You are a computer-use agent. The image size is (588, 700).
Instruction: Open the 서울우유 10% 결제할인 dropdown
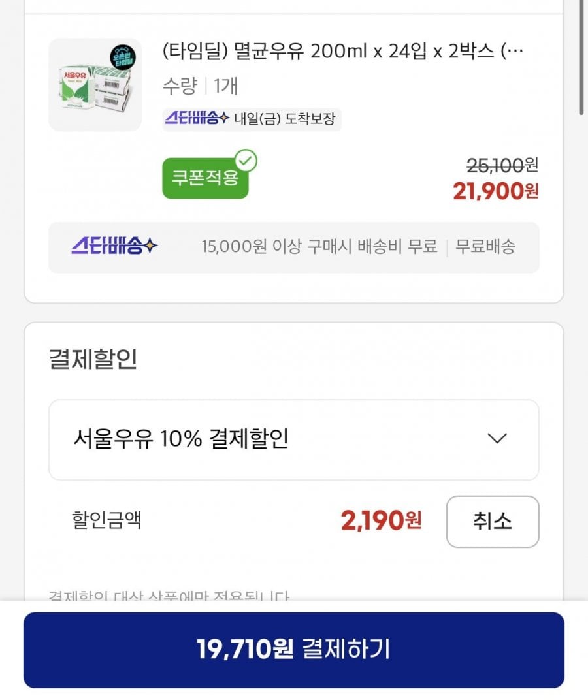click(x=293, y=439)
